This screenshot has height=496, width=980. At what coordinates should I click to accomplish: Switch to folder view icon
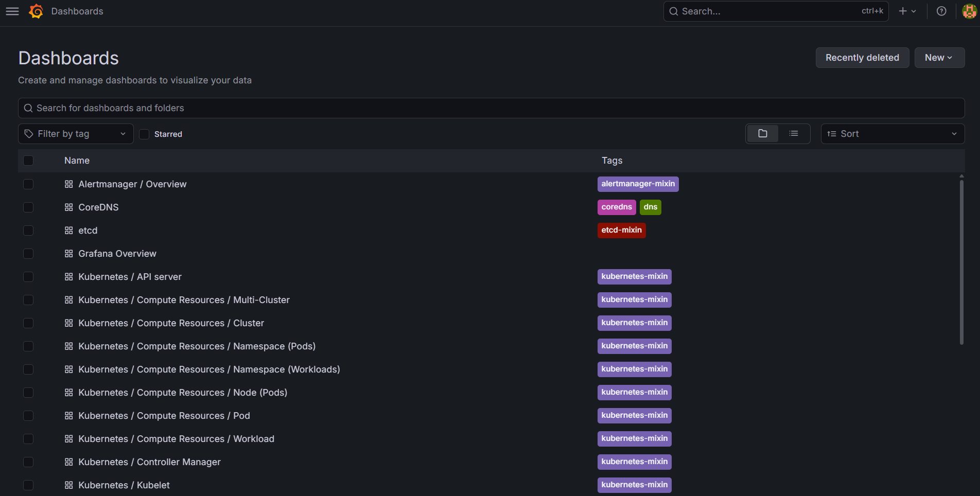click(x=763, y=134)
